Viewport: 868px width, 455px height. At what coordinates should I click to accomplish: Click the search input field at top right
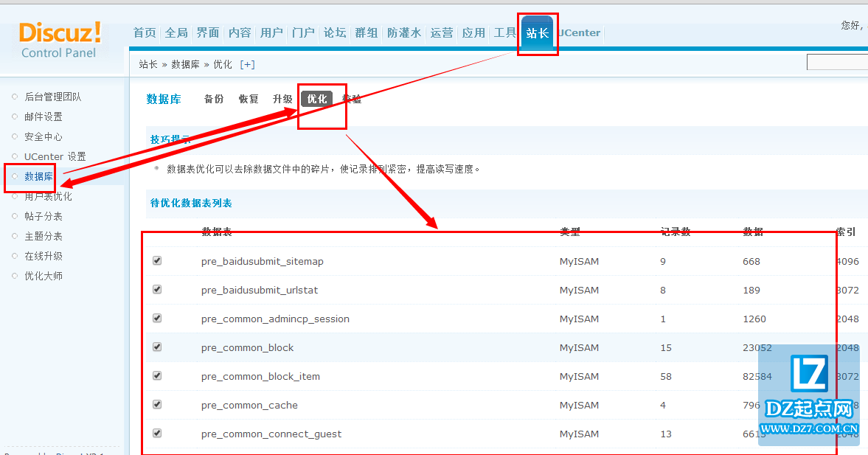(837, 63)
